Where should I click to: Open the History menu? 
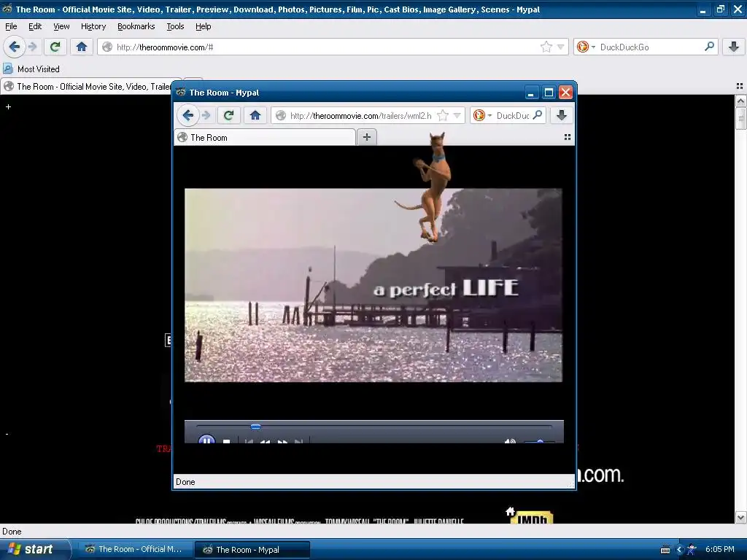[x=93, y=26]
